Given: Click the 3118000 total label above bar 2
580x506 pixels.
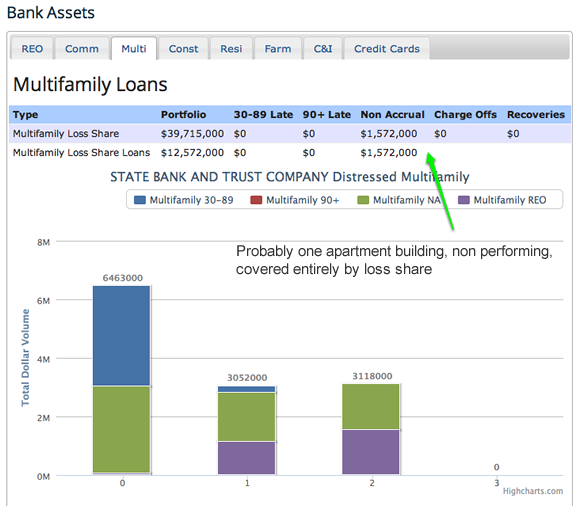Looking at the screenshot, I should click(x=372, y=376).
